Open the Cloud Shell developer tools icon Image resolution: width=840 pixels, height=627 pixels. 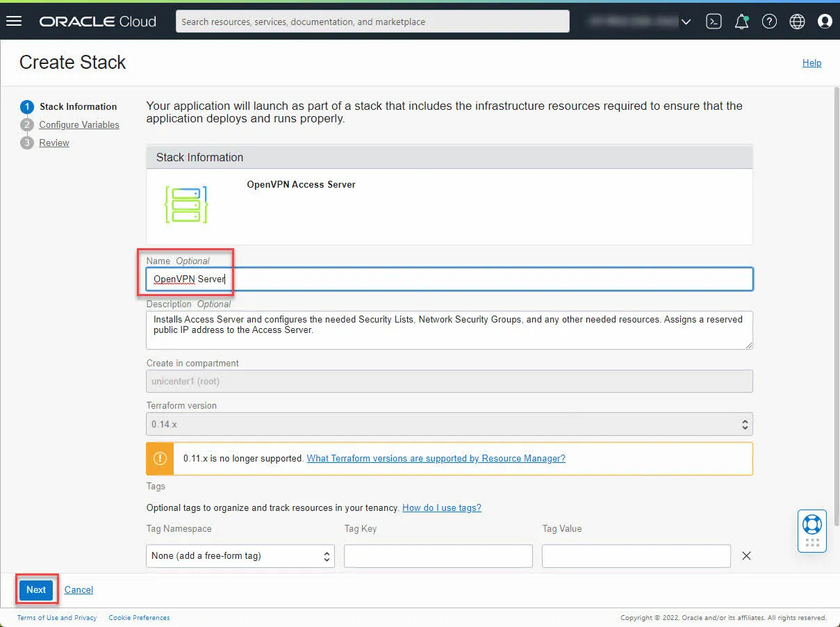click(714, 22)
